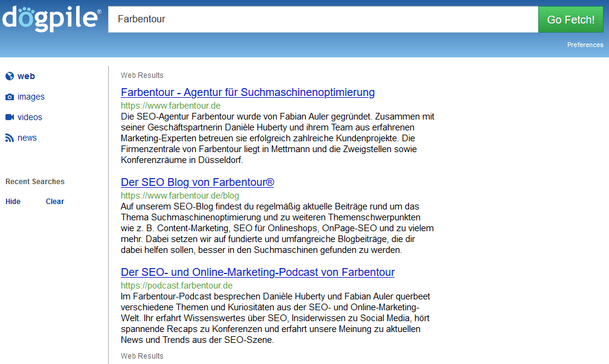Open Farbentour - Agentur für Suchmaschinenoptimierung result
The height and width of the screenshot is (364, 609).
tap(248, 92)
